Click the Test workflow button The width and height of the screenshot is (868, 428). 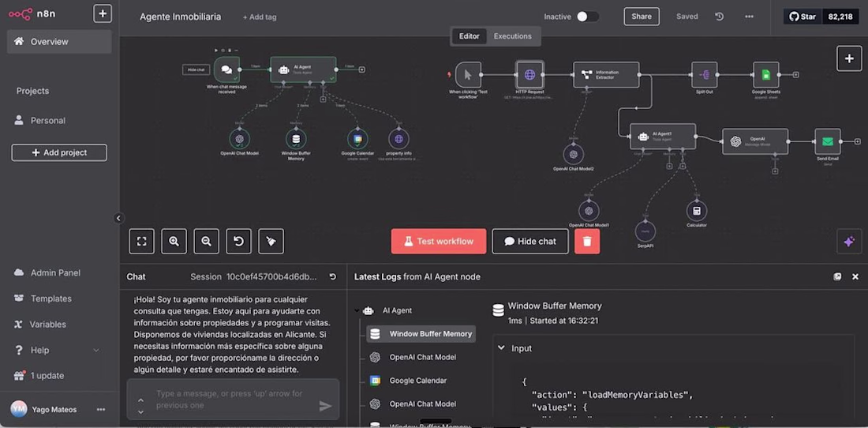pos(439,242)
